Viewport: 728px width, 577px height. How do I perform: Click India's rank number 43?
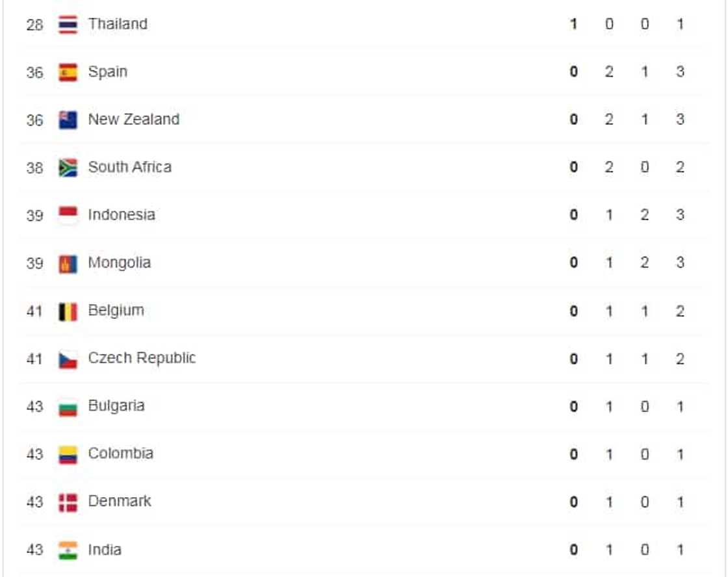[34, 550]
